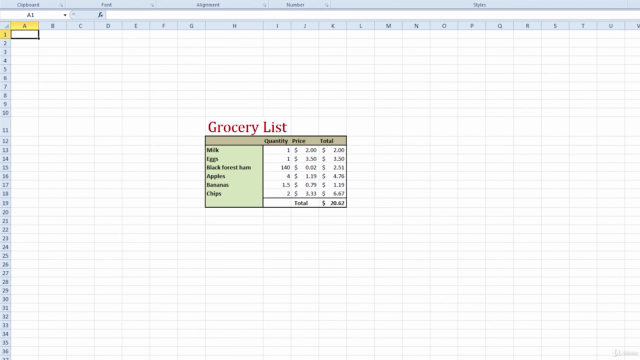Open the Font group dialog launcher
The width and height of the screenshot is (640, 360).
(152, 5)
